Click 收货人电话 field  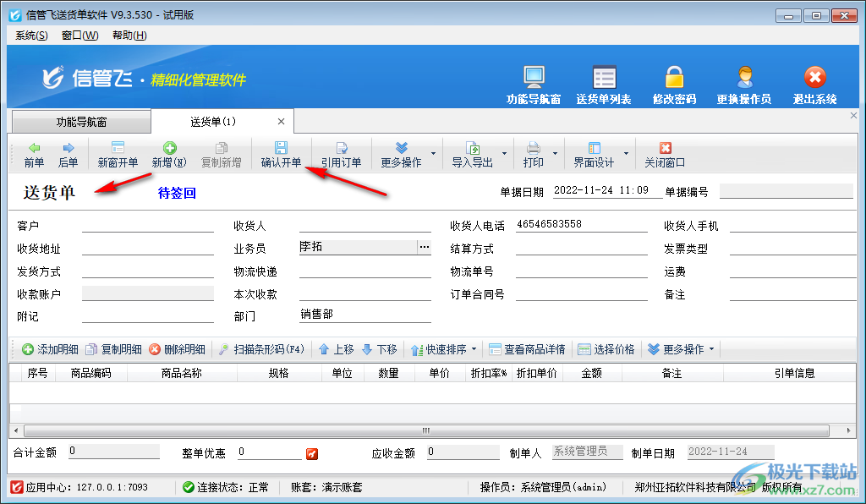(582, 225)
